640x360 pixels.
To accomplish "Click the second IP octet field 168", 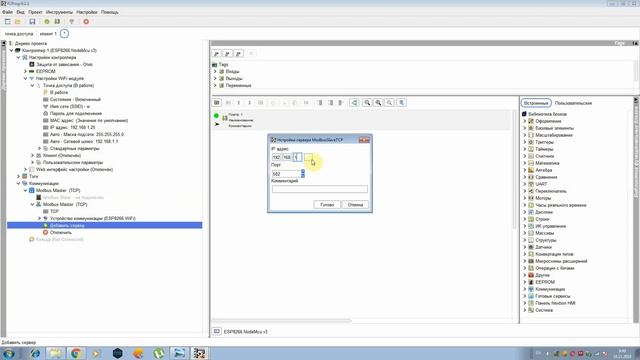I will coord(287,157).
